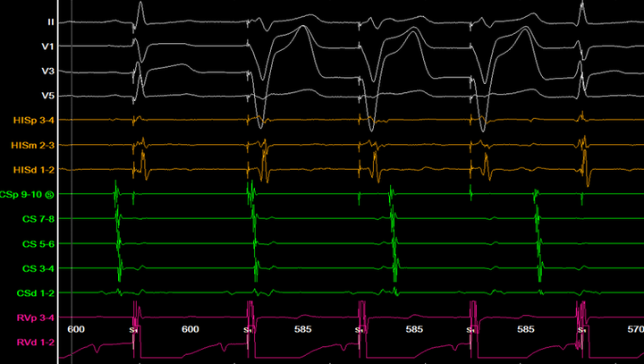Click the 600 value beside the vertical cursor line

[76, 329]
